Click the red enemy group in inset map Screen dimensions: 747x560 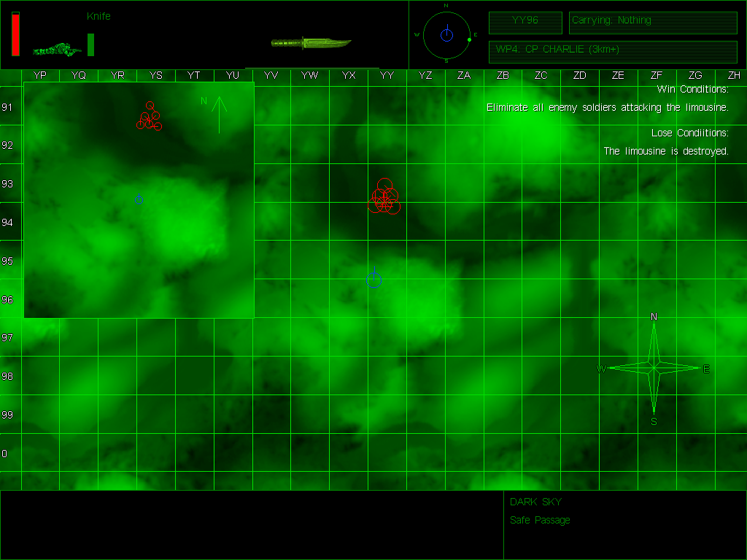(x=149, y=116)
